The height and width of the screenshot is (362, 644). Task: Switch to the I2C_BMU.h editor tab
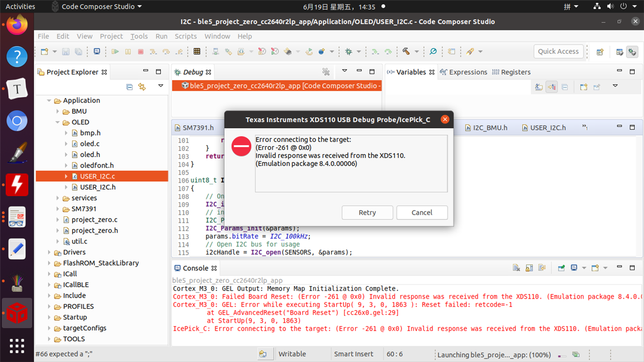tap(486, 128)
